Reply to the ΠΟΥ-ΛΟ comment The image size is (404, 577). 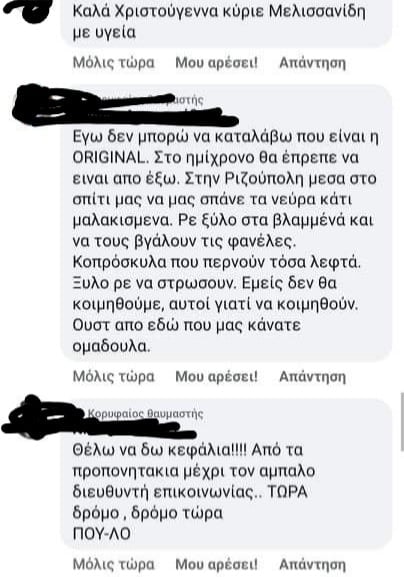pos(312,564)
